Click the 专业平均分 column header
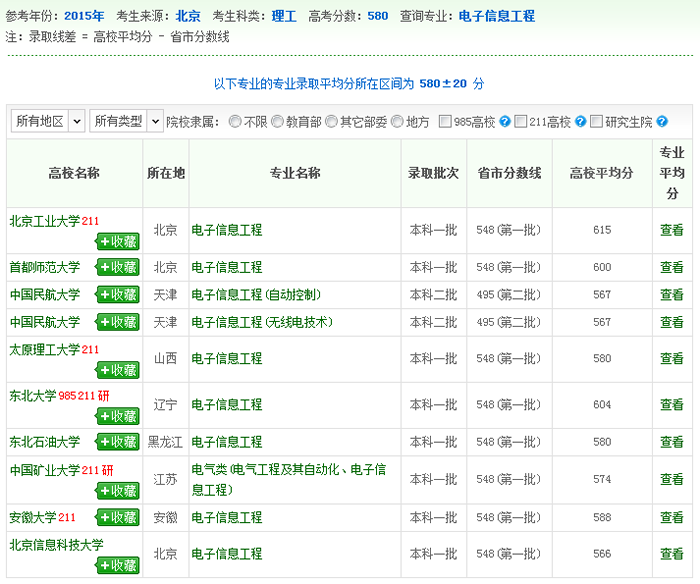700x584 pixels. tap(672, 173)
